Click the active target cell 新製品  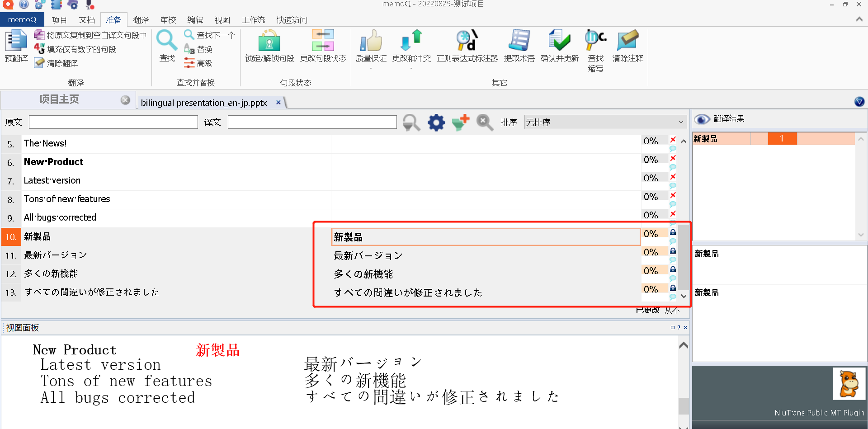click(486, 237)
